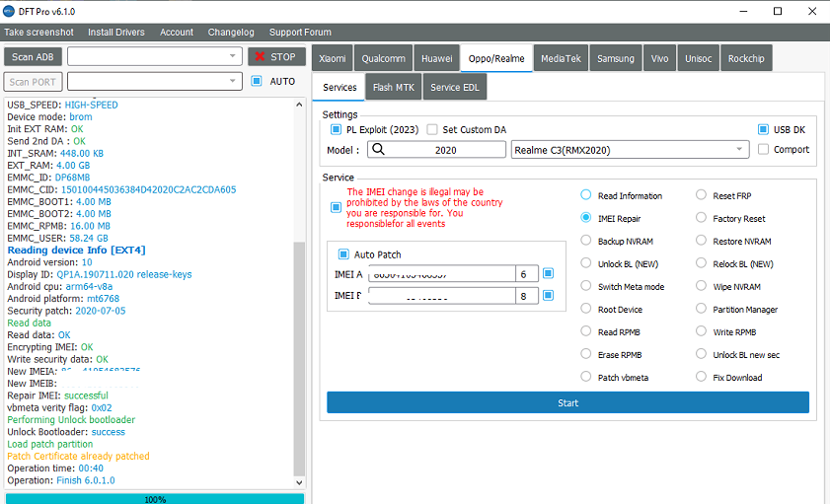Toggle the checkbox next to IMEI B field
The image size is (830, 504).
tap(549, 295)
